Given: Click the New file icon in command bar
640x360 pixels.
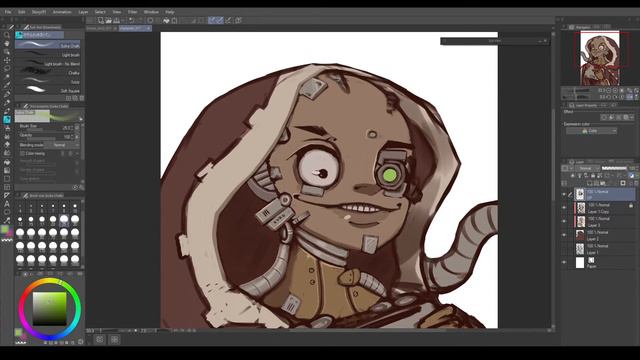Looking at the screenshot, I should 101,20.
